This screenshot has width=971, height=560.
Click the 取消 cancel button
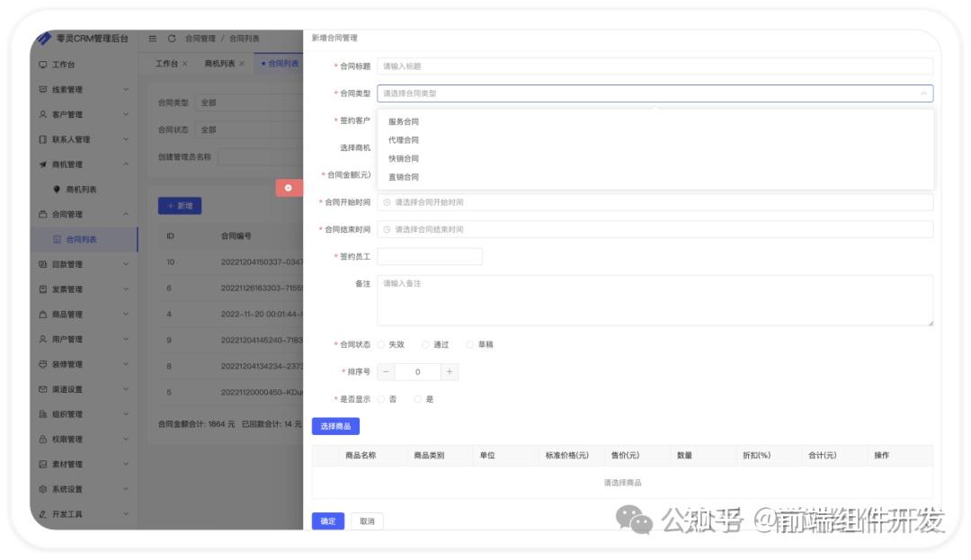(367, 521)
